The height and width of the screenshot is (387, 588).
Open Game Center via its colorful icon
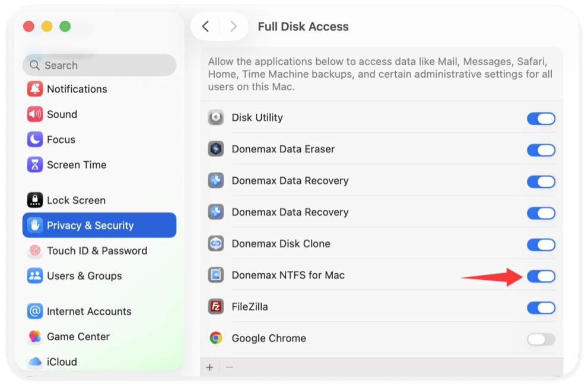tap(34, 337)
